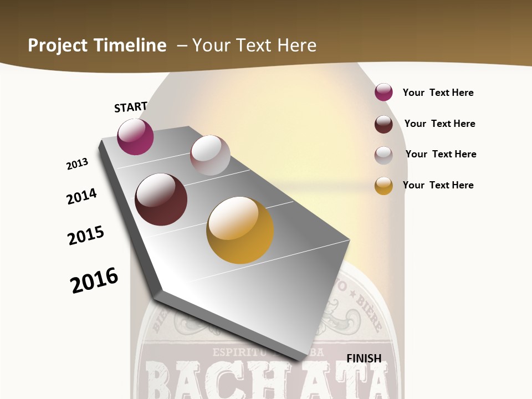Select the 2014 year label
Image resolution: width=532 pixels, height=399 pixels.
[x=81, y=196]
